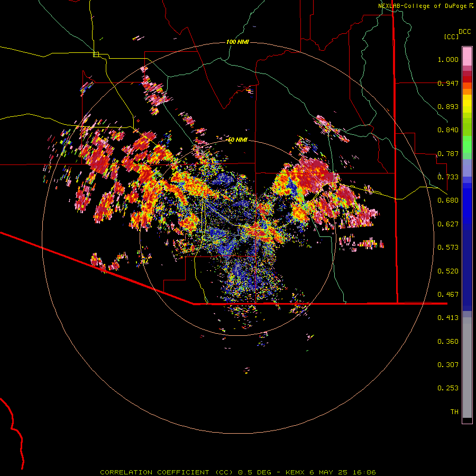The image size is (476, 476).
Task: Click the 50 NMI range ring label
Action: coord(237,140)
